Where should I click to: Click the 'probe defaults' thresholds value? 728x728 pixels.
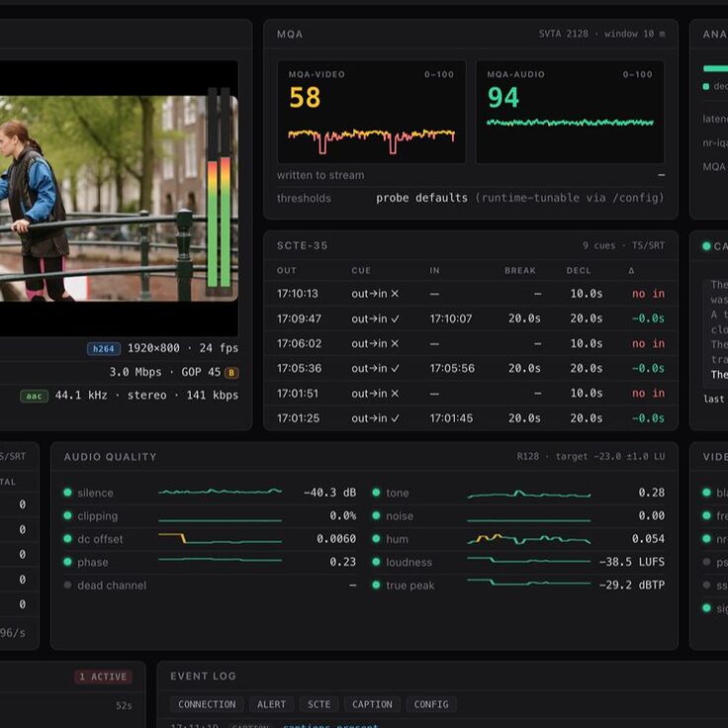tap(421, 198)
